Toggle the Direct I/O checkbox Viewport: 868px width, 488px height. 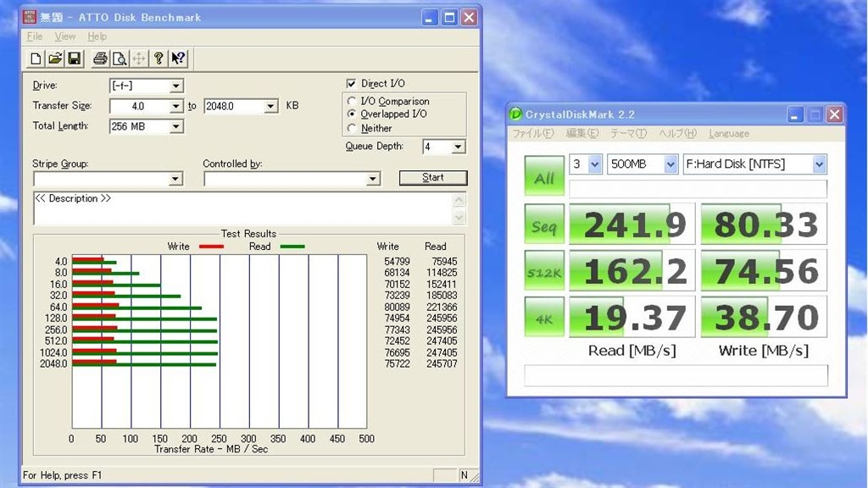click(352, 84)
